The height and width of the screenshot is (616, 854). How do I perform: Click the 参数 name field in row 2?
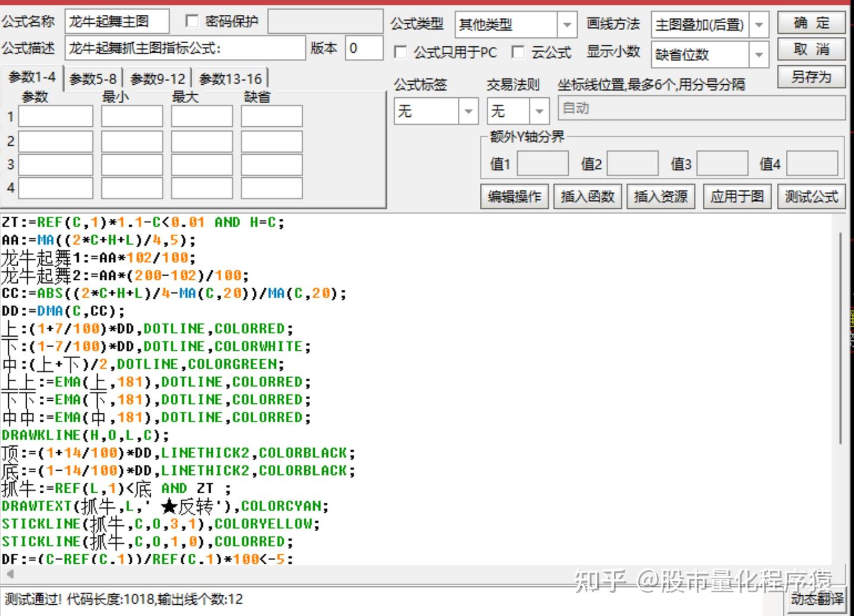pyautogui.click(x=56, y=142)
